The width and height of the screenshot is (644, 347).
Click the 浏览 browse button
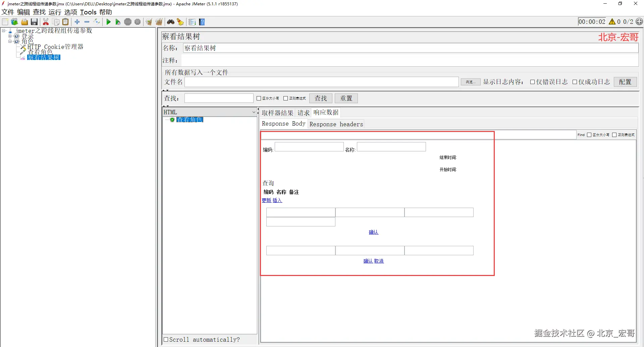pos(471,82)
